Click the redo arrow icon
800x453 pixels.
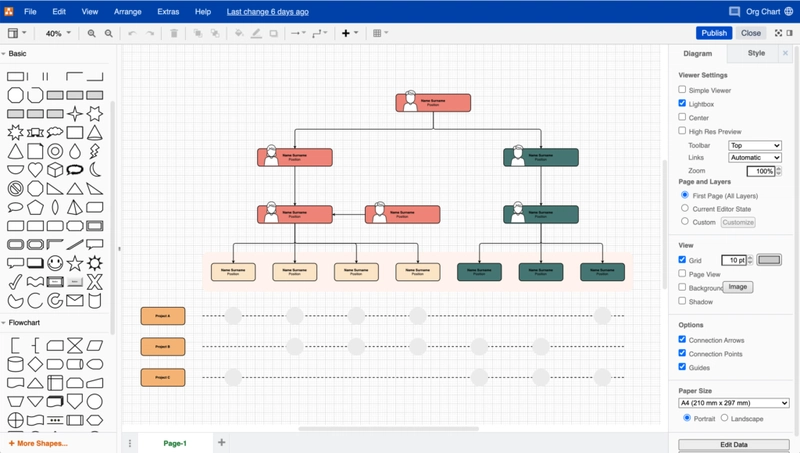[150, 33]
